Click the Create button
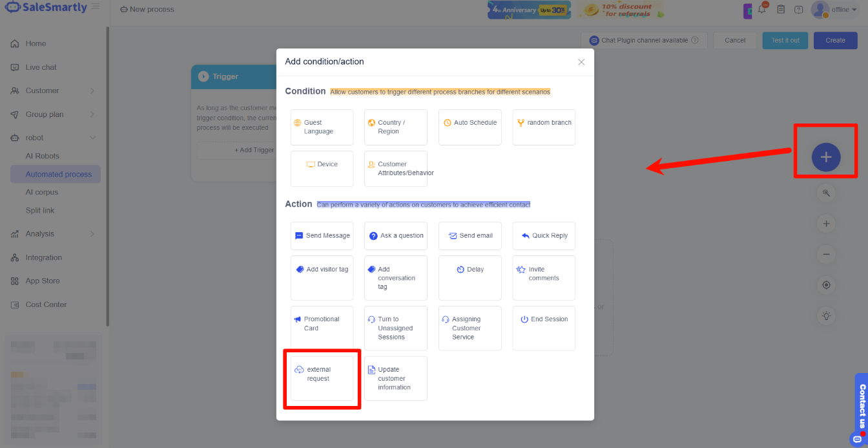Image resolution: width=868 pixels, height=448 pixels. point(835,40)
